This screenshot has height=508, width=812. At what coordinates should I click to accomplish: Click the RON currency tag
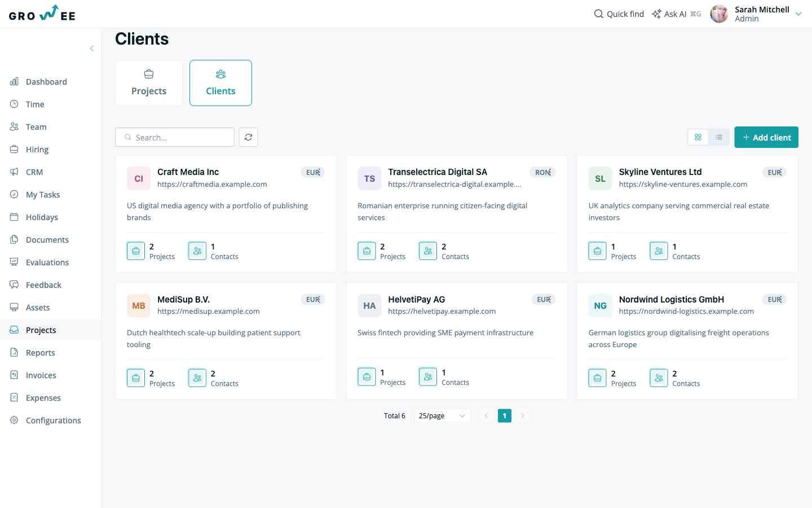[x=543, y=172]
